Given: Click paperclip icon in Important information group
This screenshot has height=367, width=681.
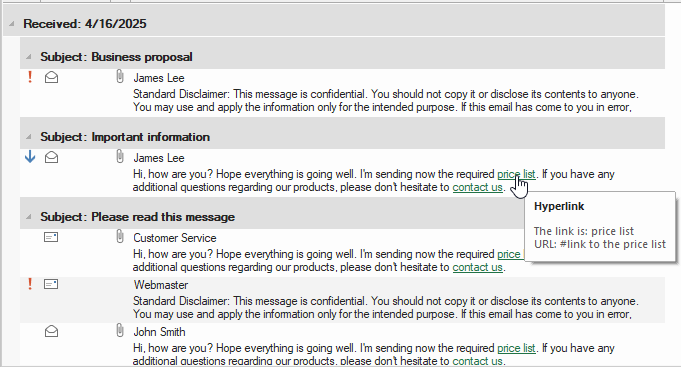Looking at the screenshot, I should pos(120,157).
